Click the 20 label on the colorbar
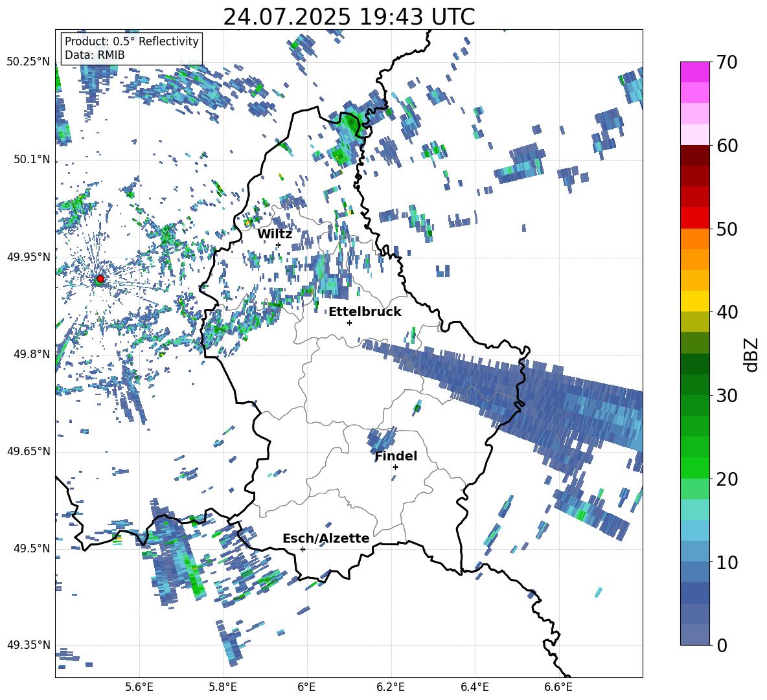Image resolution: width=767 pixels, height=700 pixels. click(727, 479)
